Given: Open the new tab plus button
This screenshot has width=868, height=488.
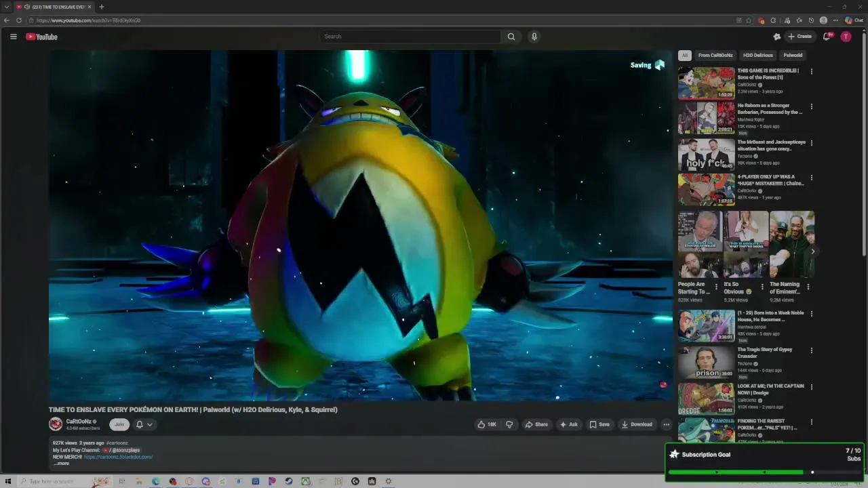Looking at the screenshot, I should [101, 7].
